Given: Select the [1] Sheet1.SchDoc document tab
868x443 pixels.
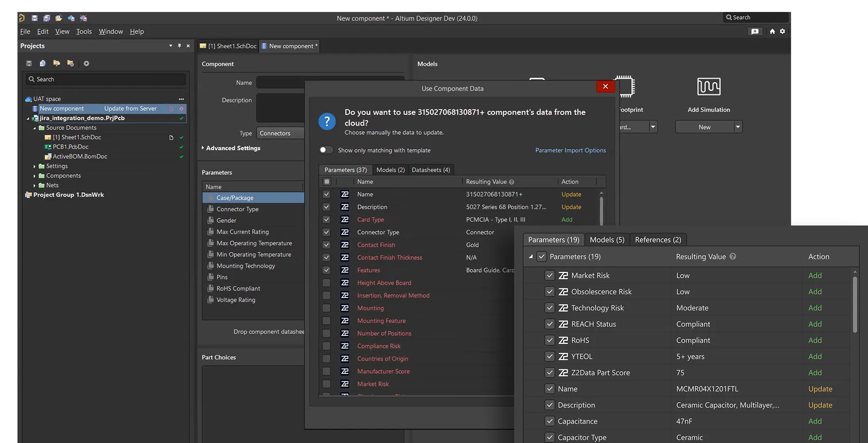Looking at the screenshot, I should pyautogui.click(x=228, y=46).
